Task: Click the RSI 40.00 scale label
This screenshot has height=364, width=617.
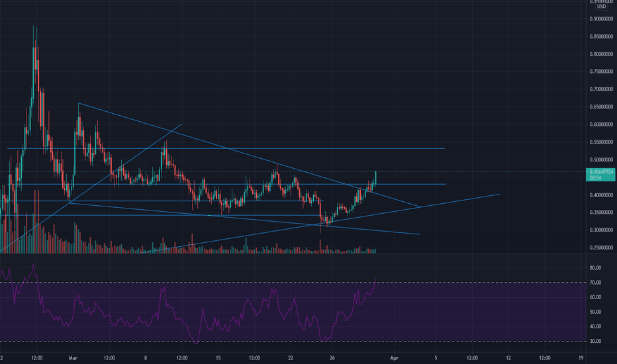Action: pos(595,326)
